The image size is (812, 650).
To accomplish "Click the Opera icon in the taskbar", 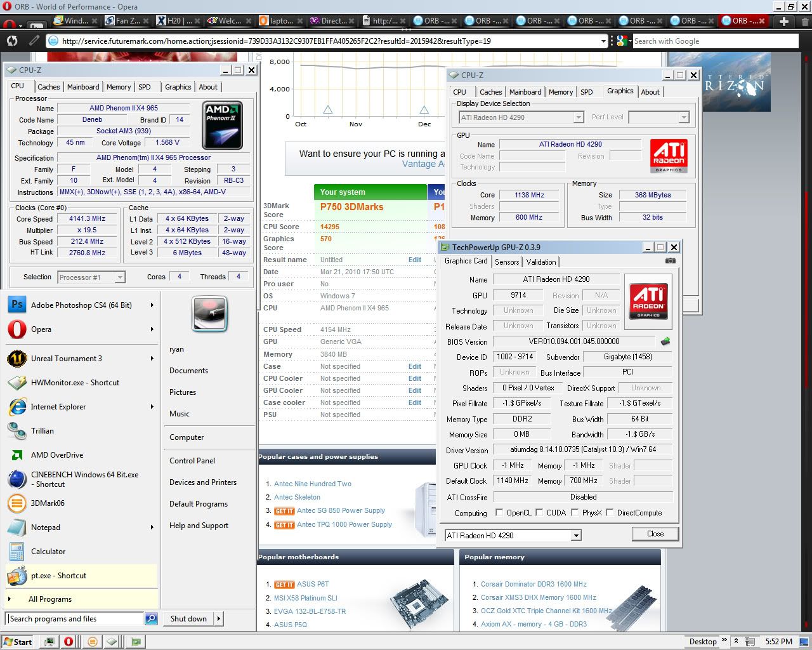I will [69, 642].
